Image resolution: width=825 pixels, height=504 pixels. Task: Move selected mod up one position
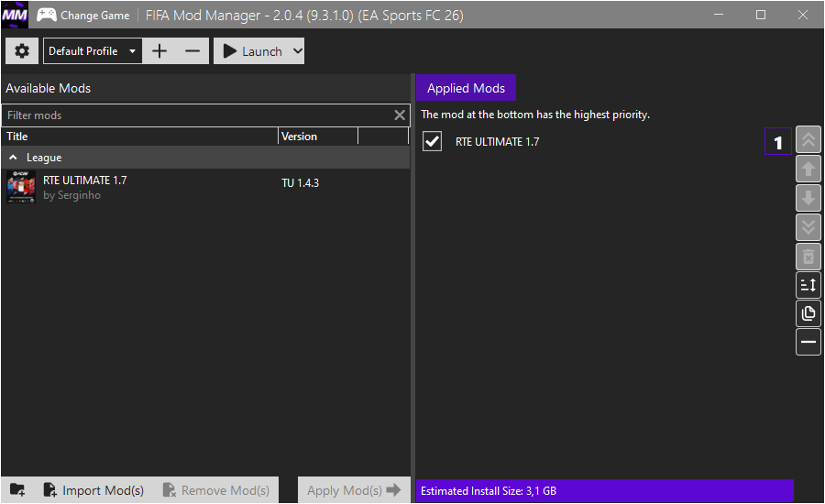tap(808, 170)
